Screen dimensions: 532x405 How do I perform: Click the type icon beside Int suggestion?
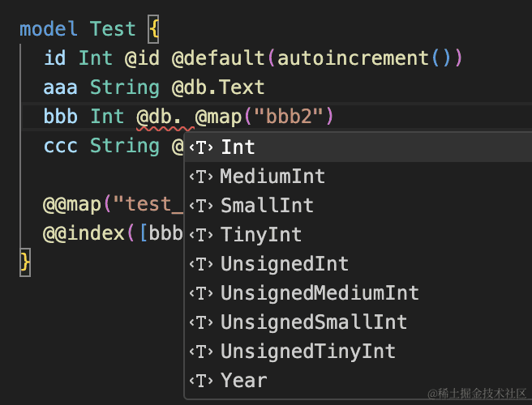point(201,147)
